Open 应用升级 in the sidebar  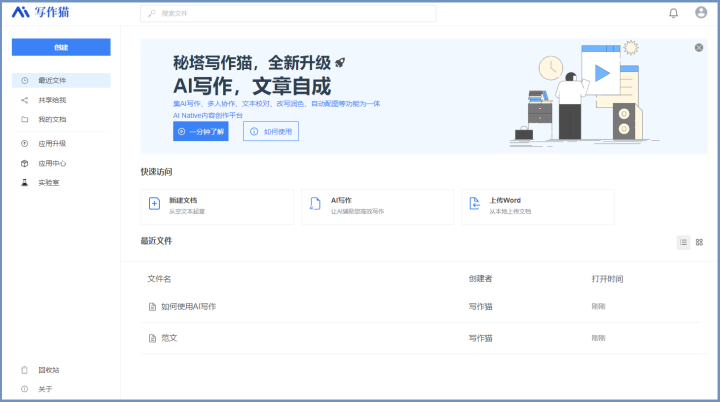(x=61, y=144)
